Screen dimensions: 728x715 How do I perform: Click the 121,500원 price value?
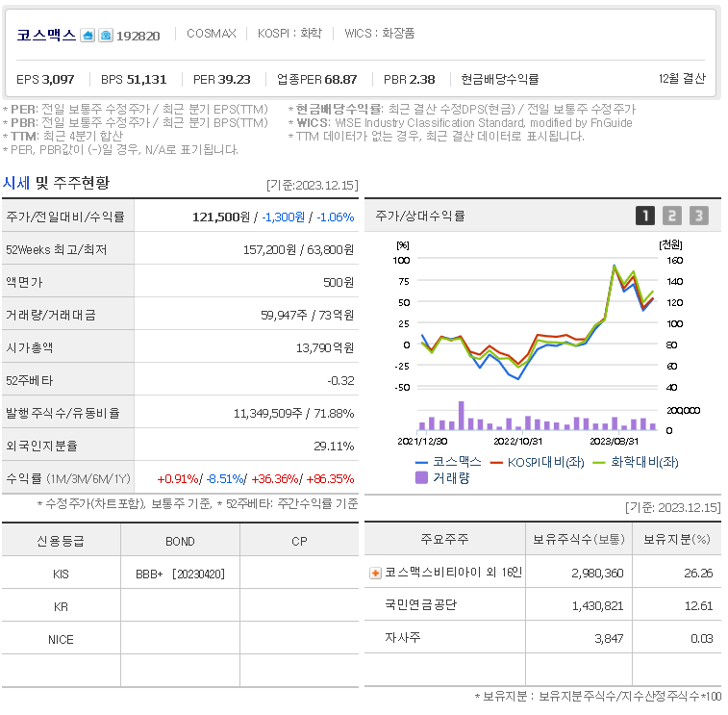(x=221, y=217)
